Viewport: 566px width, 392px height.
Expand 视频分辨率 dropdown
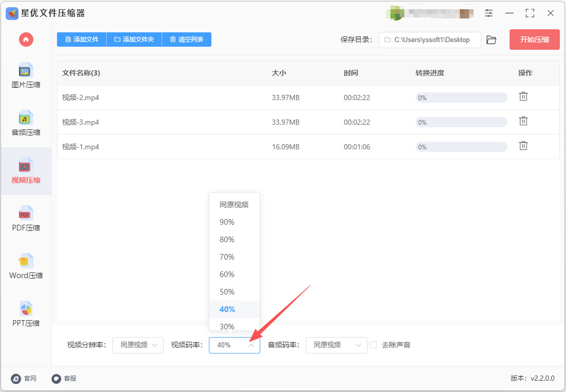point(138,345)
